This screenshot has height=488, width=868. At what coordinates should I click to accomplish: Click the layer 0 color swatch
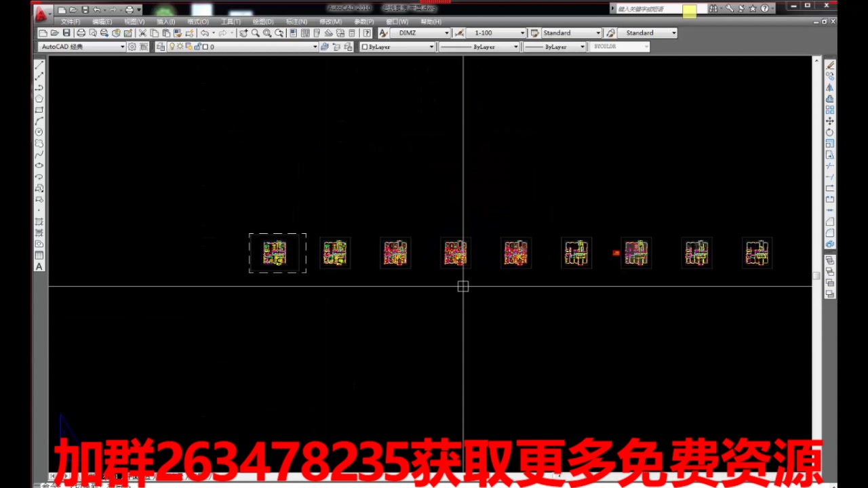pos(205,47)
